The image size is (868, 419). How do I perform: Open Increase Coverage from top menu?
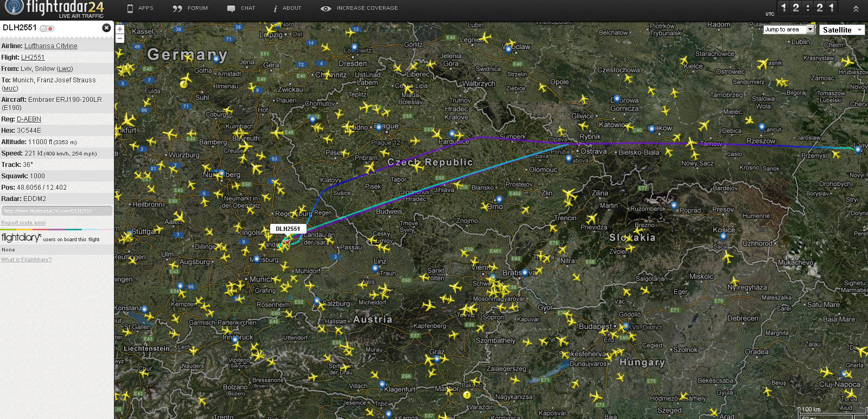pos(359,8)
